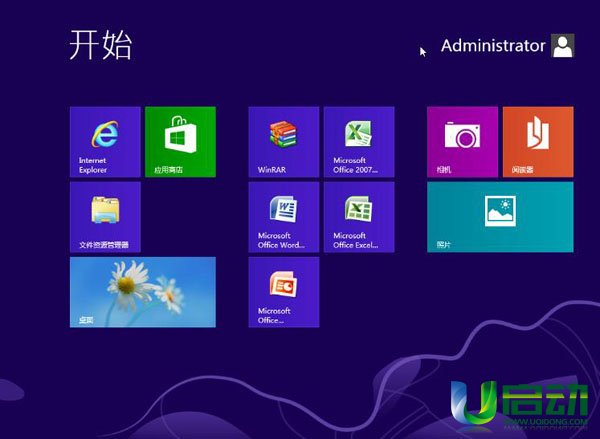Open the 桌面 desktop tile with daisies
The image size is (600, 439).
[143, 292]
